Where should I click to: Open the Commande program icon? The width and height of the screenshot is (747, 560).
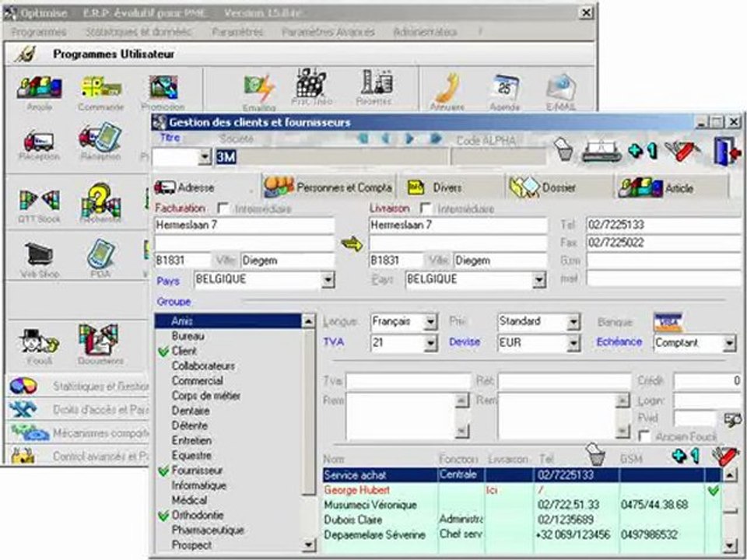(101, 88)
